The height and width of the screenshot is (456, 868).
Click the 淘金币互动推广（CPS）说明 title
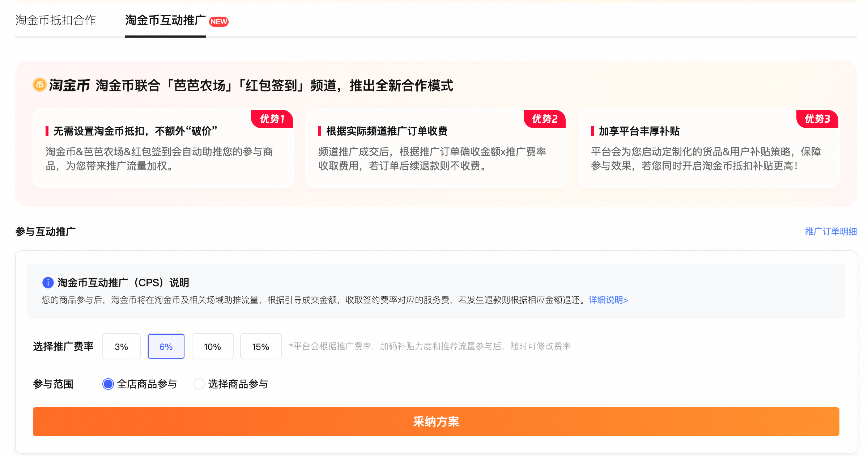click(x=123, y=283)
